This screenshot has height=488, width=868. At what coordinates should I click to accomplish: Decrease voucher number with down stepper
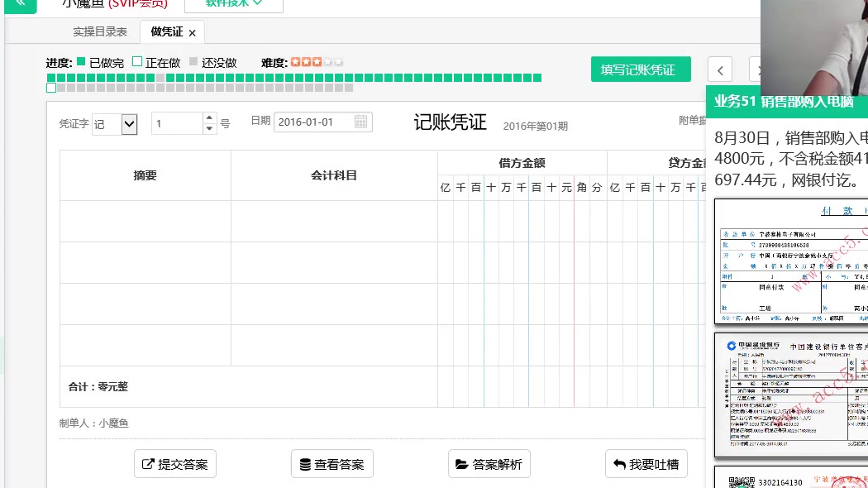tap(208, 128)
